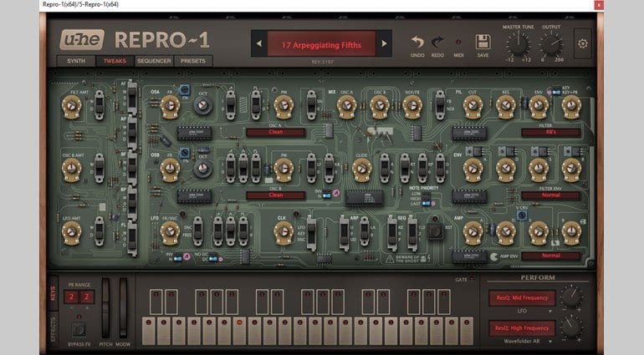Screen dimensions: 644x355
Task: Select the EFFECTS side tab
Action: pyautogui.click(x=53, y=330)
